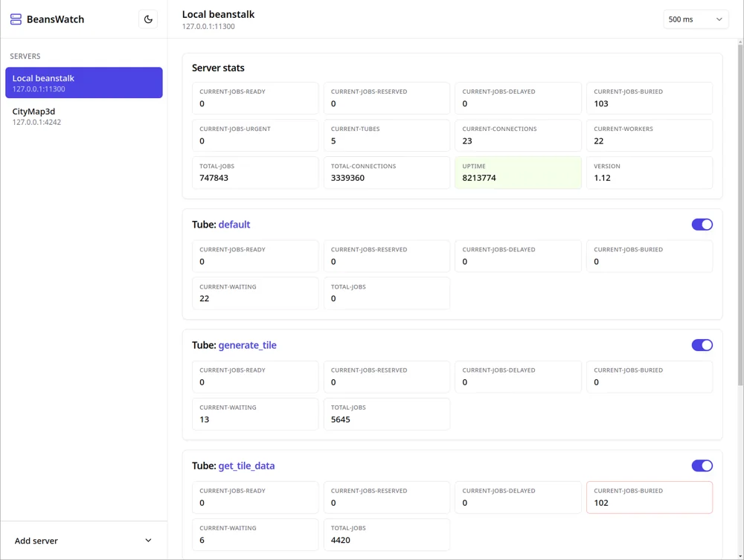
Task: Select the Local beanstalk server
Action: [84, 83]
